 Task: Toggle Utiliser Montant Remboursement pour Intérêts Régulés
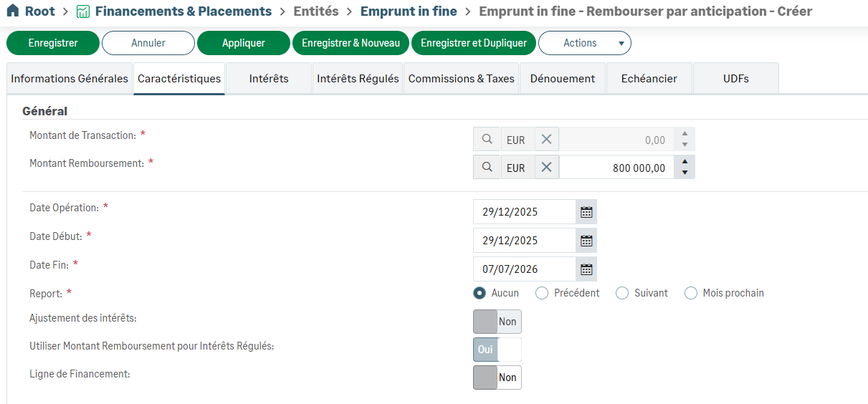[x=497, y=350]
